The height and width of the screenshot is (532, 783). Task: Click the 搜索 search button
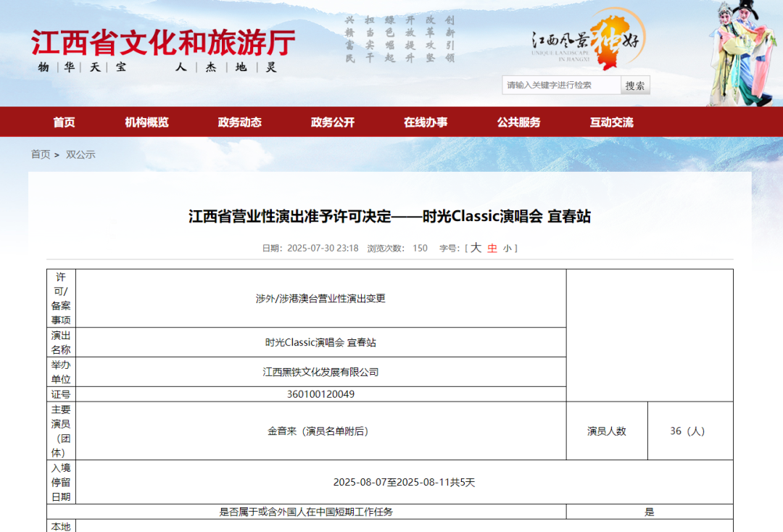click(x=635, y=86)
